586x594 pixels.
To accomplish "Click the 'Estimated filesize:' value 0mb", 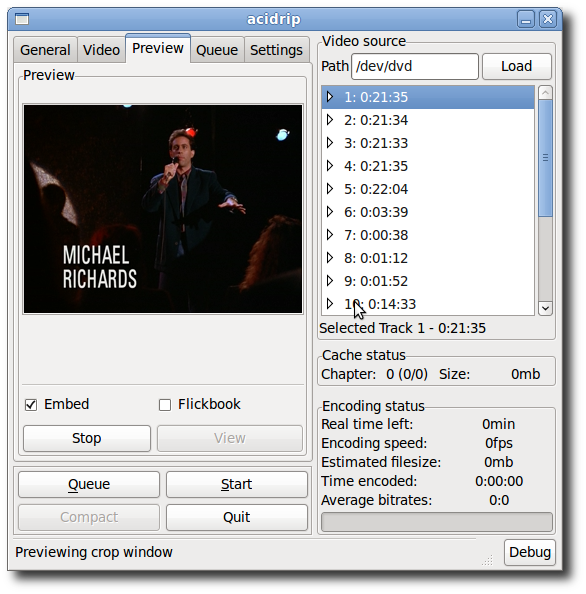I will pos(498,462).
